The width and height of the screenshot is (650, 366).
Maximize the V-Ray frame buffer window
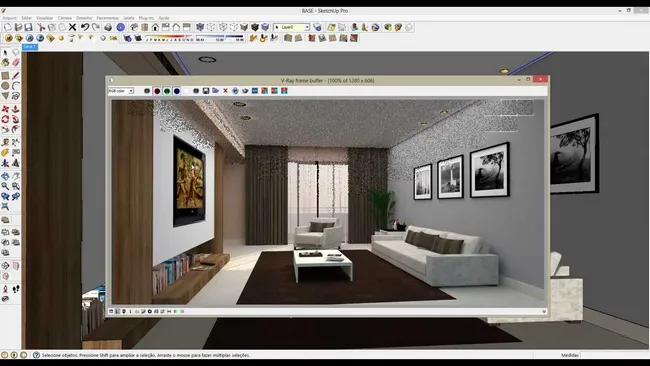(x=528, y=79)
